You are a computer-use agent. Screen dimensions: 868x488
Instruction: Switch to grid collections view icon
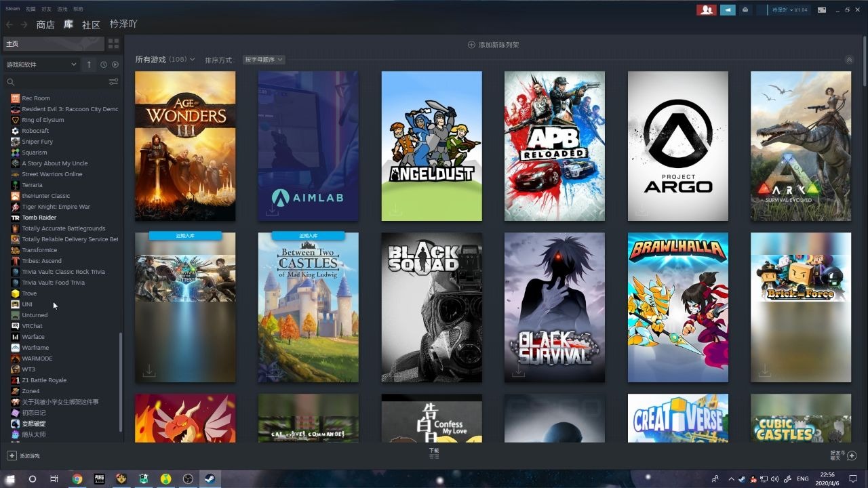(x=113, y=43)
